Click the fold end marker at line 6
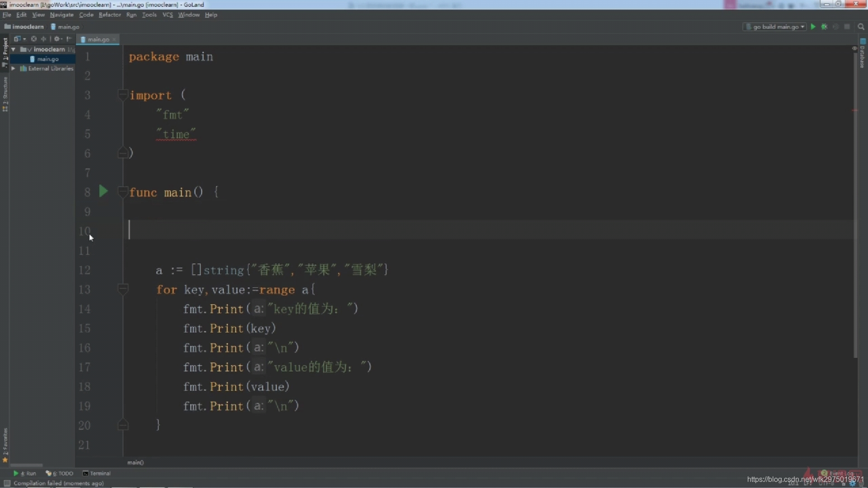 click(123, 153)
